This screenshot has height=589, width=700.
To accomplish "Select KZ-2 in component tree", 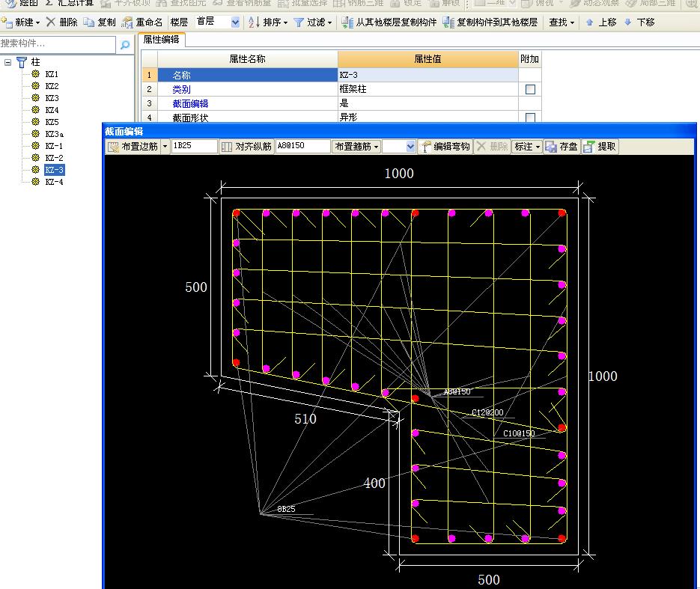I will 54,158.
